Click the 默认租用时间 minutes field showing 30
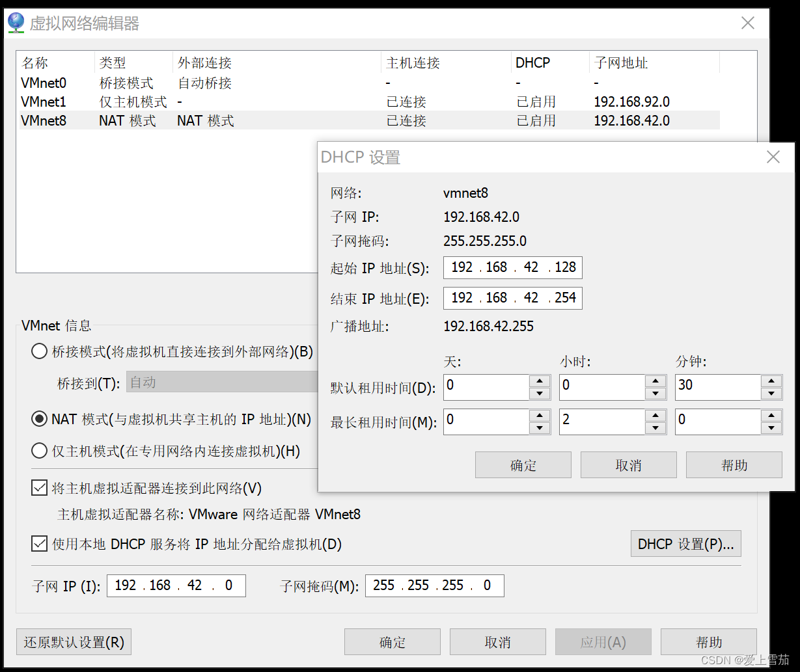The height and width of the screenshot is (672, 800). 719,387
